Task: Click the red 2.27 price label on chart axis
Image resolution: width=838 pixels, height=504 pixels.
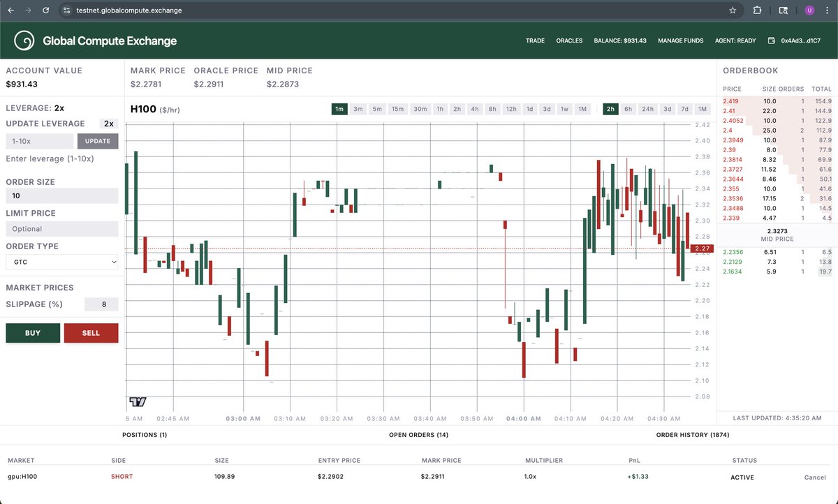Action: point(702,249)
